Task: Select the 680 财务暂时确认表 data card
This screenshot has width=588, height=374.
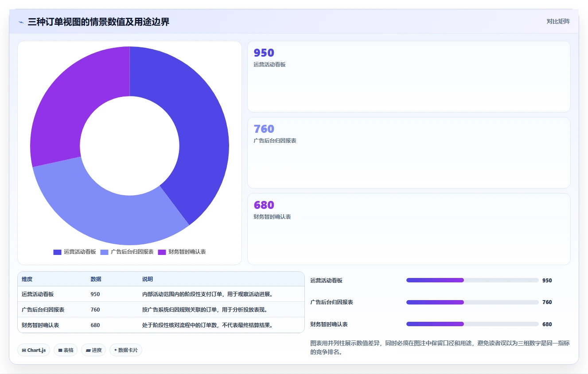Action: click(x=409, y=229)
